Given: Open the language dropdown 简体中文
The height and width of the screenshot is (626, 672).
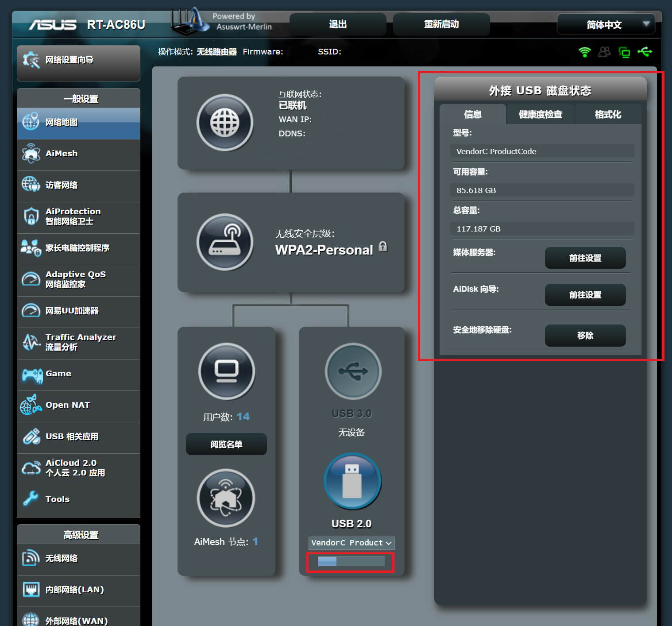Looking at the screenshot, I should click(x=606, y=25).
